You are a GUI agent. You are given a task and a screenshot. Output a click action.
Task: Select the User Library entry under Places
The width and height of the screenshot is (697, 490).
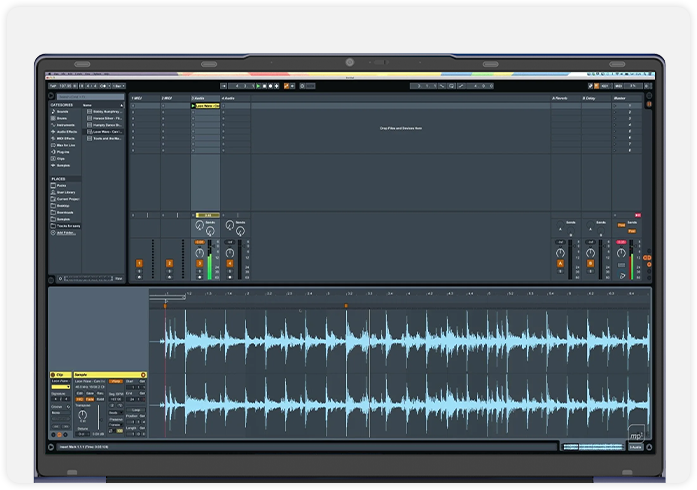pyautogui.click(x=66, y=192)
